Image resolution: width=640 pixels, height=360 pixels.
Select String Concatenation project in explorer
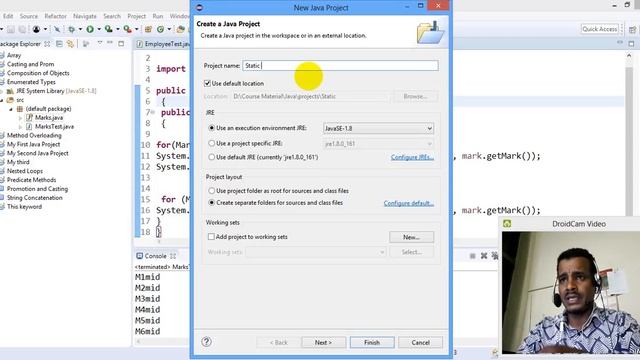(x=35, y=198)
